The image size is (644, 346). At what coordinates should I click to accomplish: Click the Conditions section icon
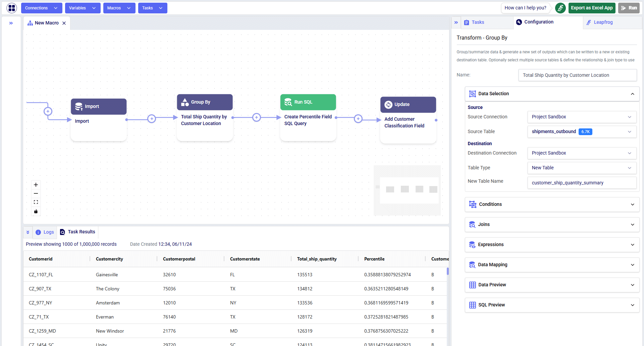473,204
